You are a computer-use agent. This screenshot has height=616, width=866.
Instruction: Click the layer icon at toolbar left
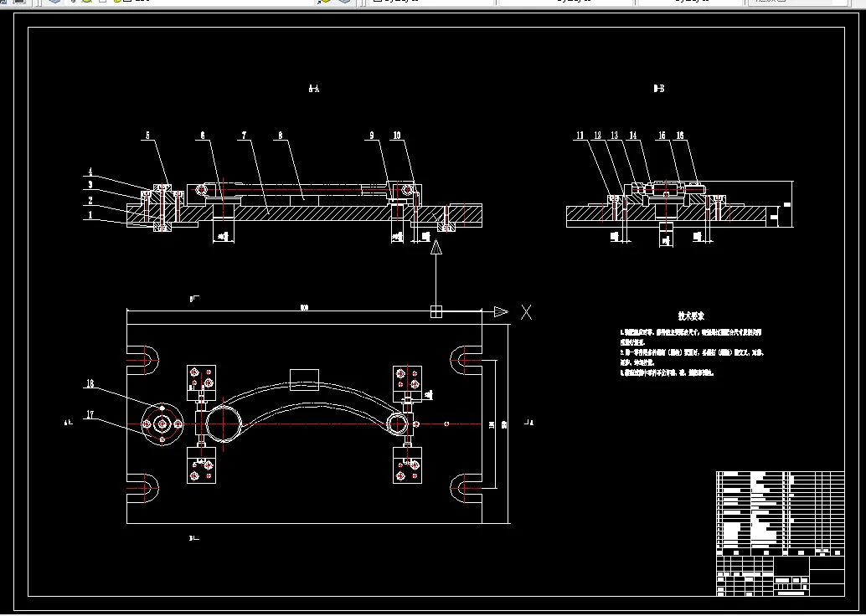tap(54, 2)
